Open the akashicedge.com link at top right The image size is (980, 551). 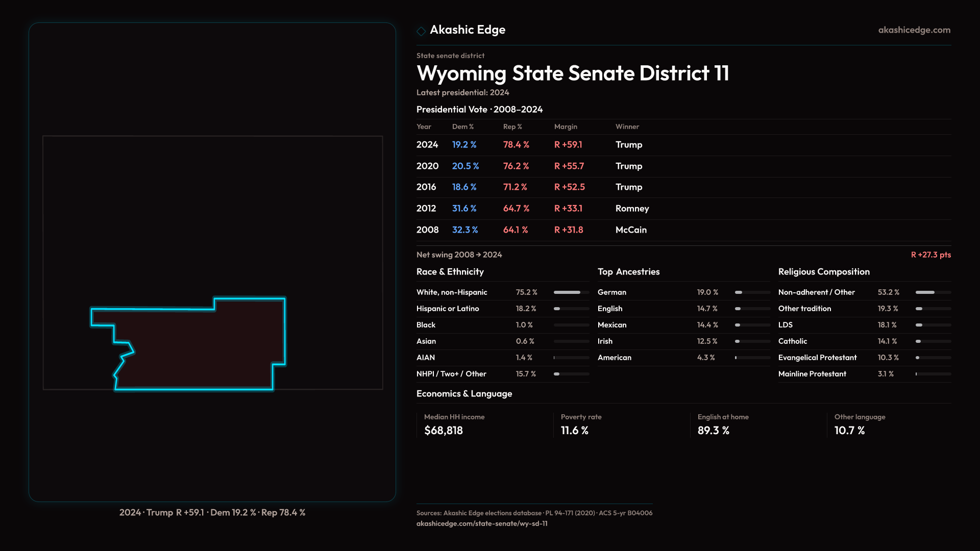[914, 30]
